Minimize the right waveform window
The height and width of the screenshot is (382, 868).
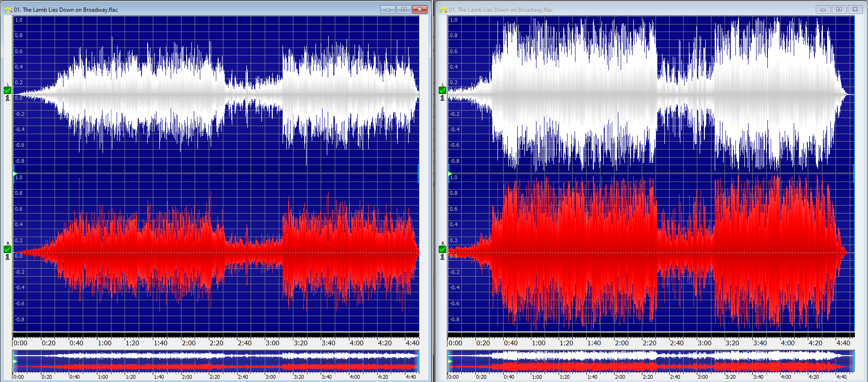pos(823,9)
